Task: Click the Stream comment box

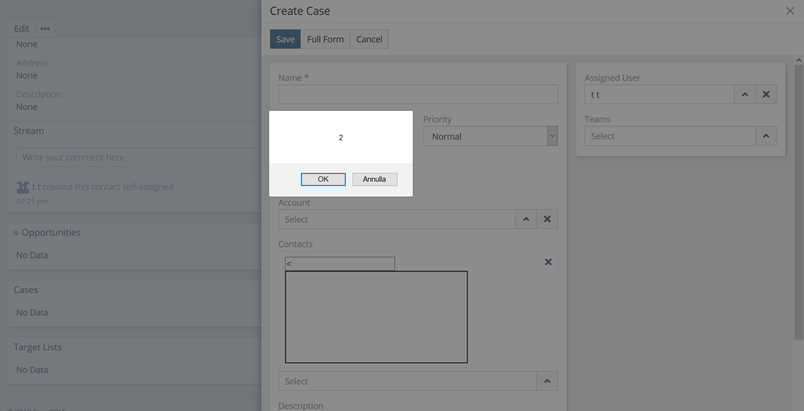Action: [x=138, y=157]
